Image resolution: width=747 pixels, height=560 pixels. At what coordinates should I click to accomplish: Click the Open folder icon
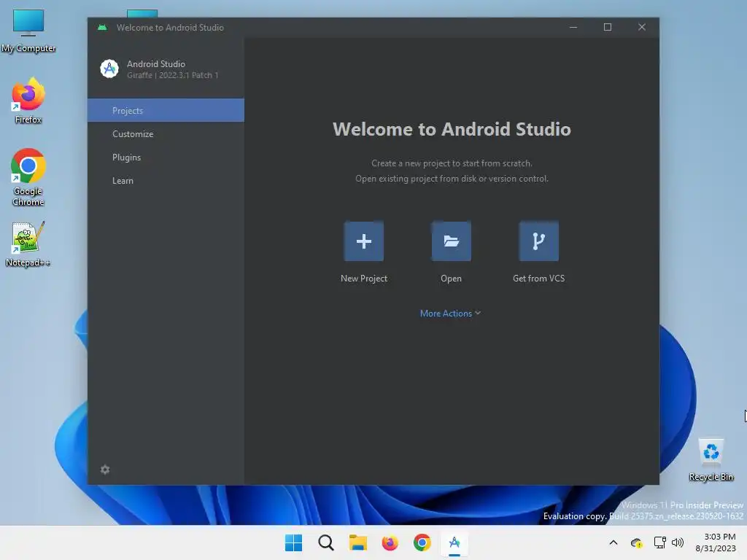[x=451, y=241]
